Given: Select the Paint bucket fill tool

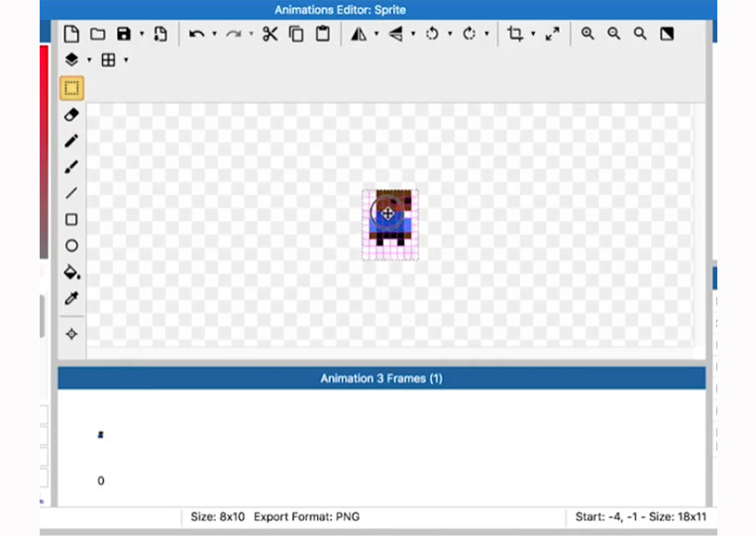Looking at the screenshot, I should pos(72,272).
